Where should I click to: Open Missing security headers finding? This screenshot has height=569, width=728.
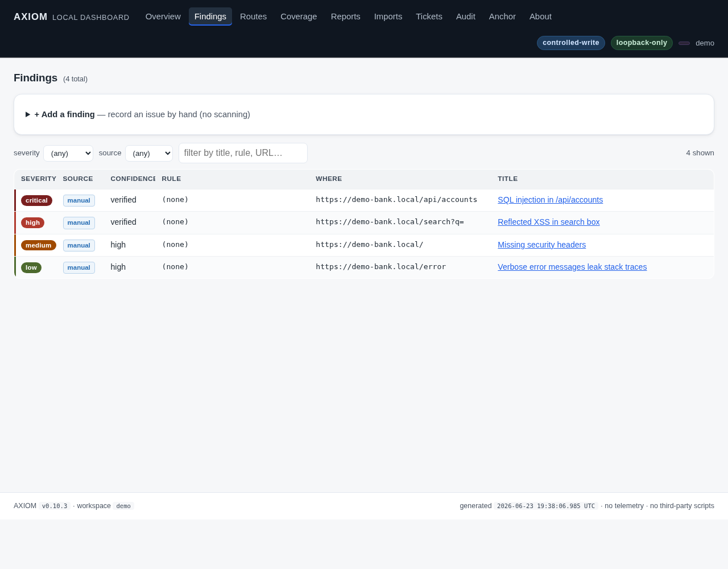pyautogui.click(x=541, y=245)
